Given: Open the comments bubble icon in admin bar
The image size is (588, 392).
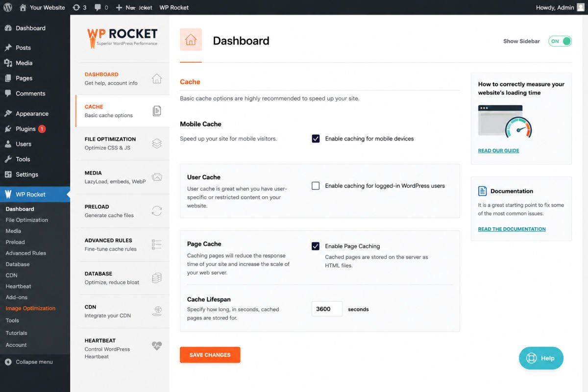Looking at the screenshot, I should (x=98, y=7).
